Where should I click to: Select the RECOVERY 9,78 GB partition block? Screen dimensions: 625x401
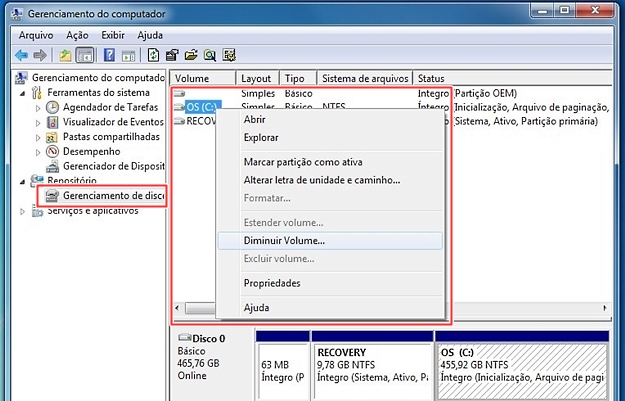(372, 365)
